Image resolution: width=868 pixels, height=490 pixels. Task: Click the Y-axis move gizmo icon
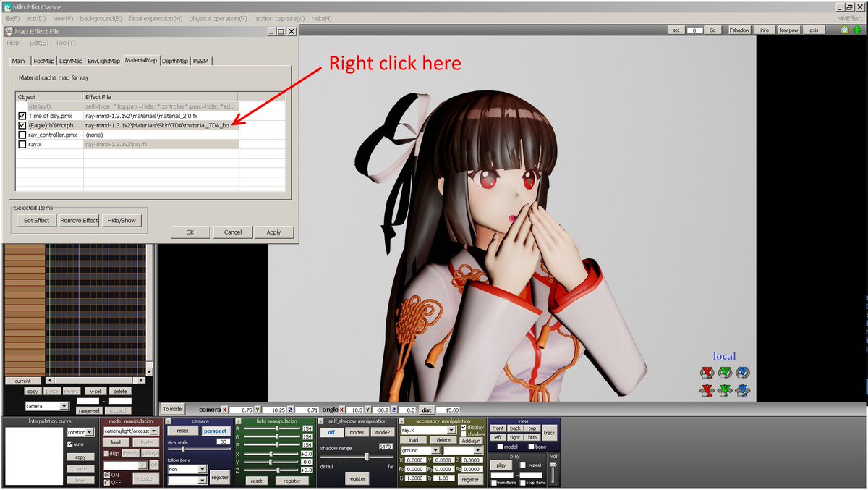coord(725,390)
